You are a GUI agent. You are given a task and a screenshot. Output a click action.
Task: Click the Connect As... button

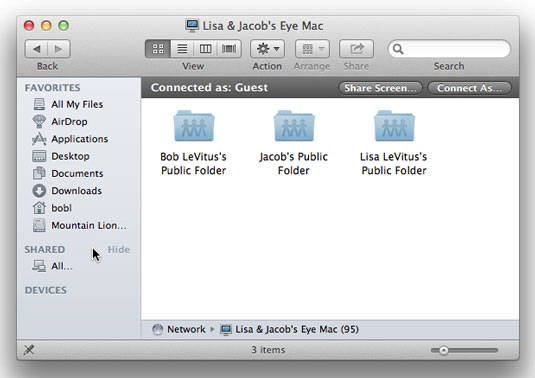[x=469, y=88]
